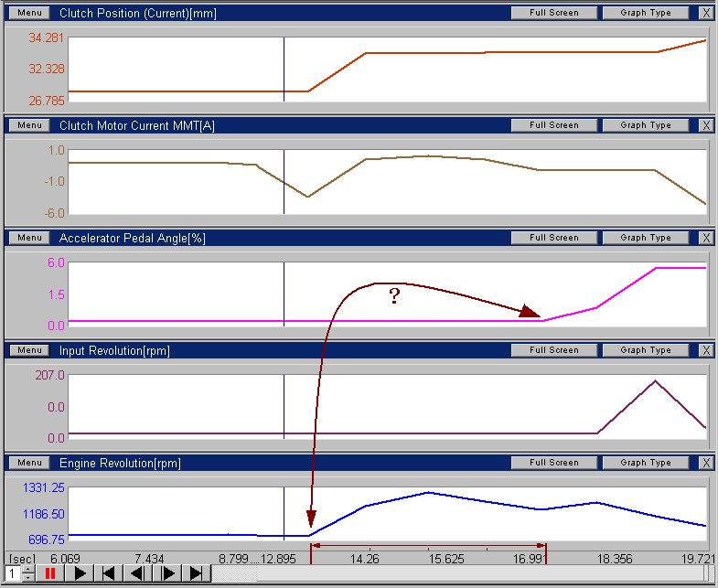Click the Accelerator Pedal Angle[%] panel title
The image size is (718, 588).
click(x=133, y=238)
